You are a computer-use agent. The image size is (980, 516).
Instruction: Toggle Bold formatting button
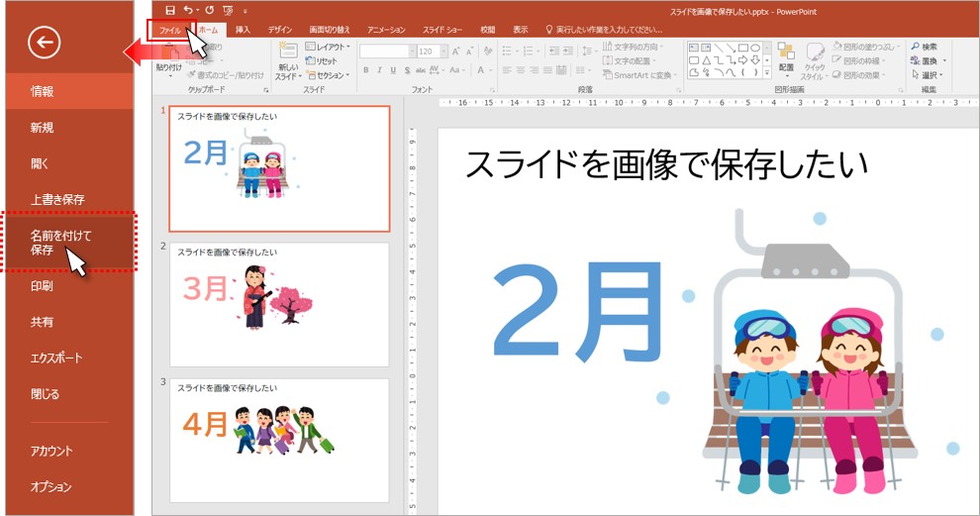[x=365, y=70]
